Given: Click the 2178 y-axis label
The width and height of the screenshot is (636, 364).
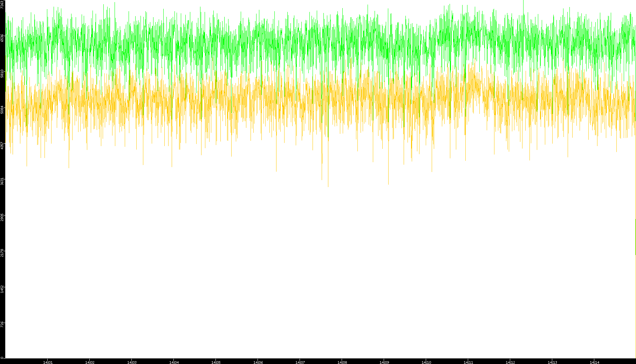Looking at the screenshot, I should (x=2, y=253).
